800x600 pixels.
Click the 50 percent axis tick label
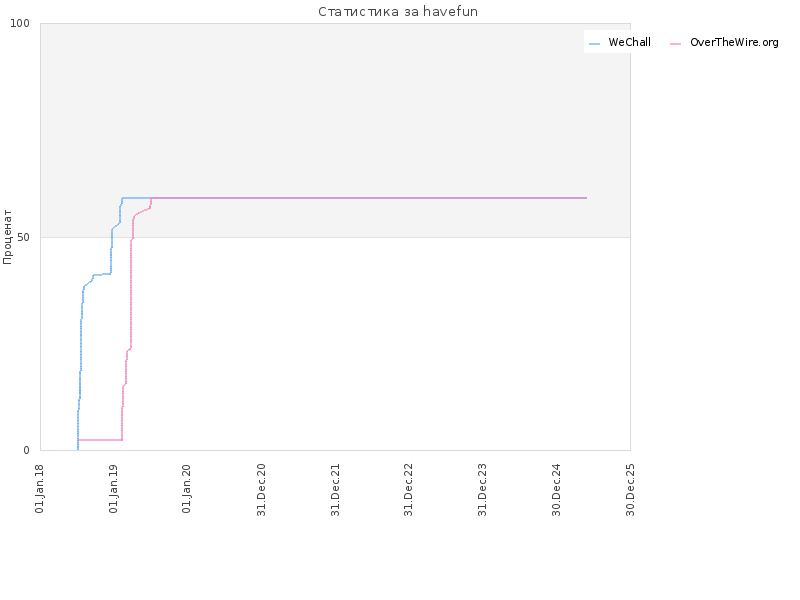click(24, 237)
